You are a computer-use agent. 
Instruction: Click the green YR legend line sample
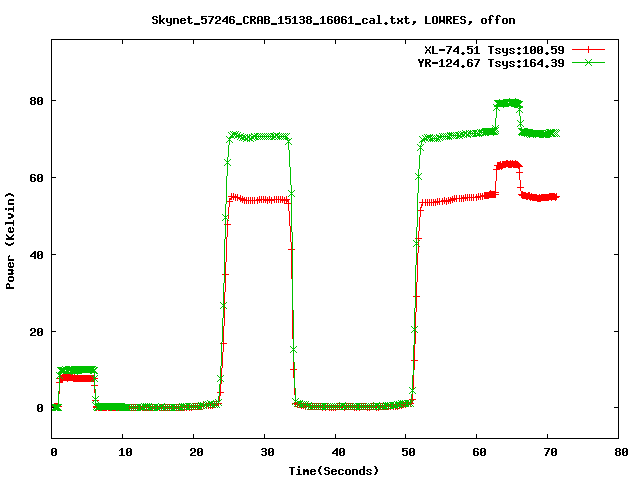(588, 62)
